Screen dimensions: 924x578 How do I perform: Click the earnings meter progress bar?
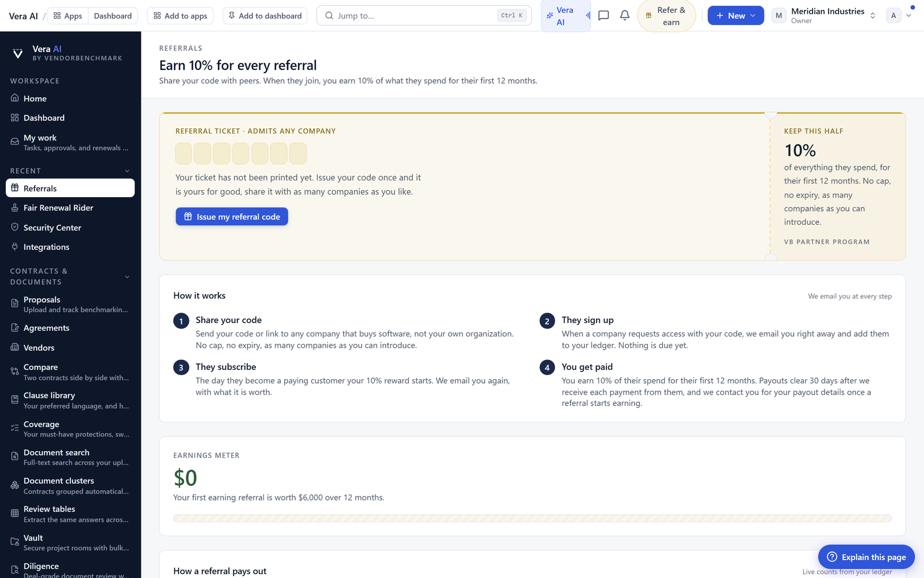[532, 518]
